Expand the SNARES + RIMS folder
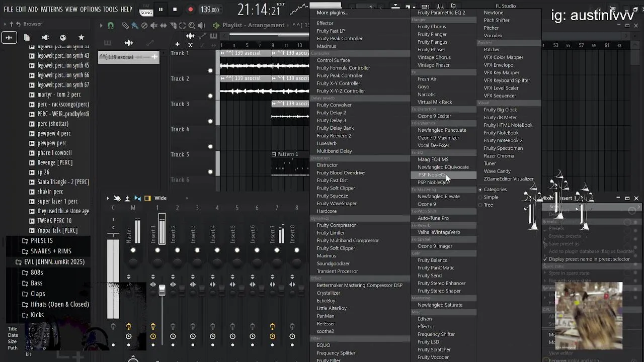Viewport: 644px width, 362px height. [x=46, y=251]
